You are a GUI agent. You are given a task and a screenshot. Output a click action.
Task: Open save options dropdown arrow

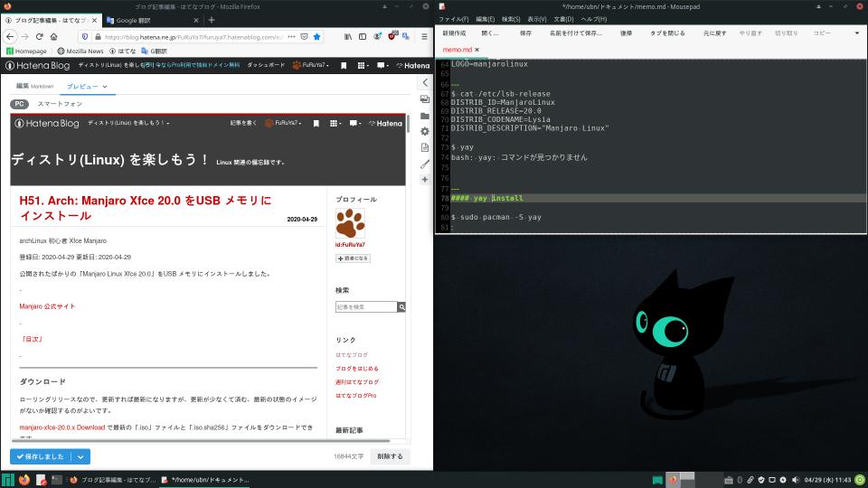tap(80, 457)
